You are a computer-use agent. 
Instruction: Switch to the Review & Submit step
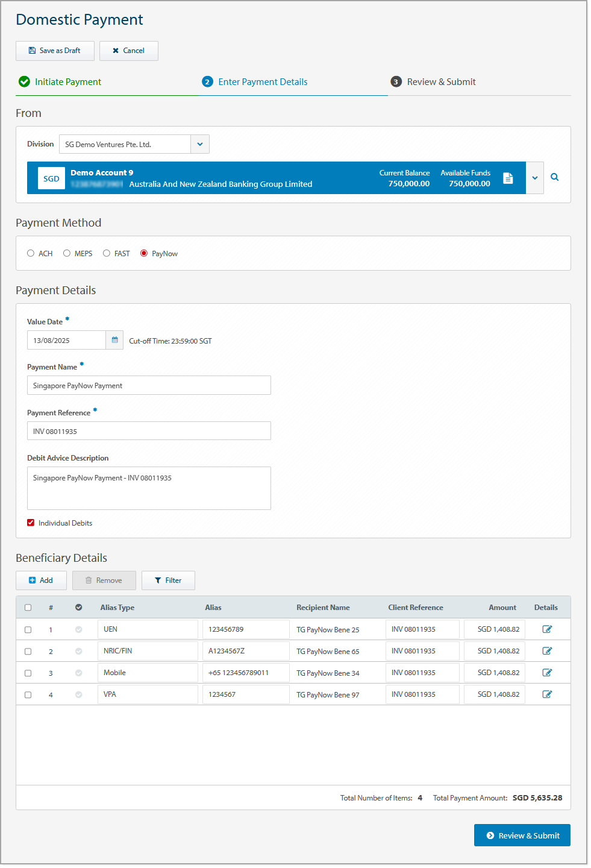click(440, 81)
